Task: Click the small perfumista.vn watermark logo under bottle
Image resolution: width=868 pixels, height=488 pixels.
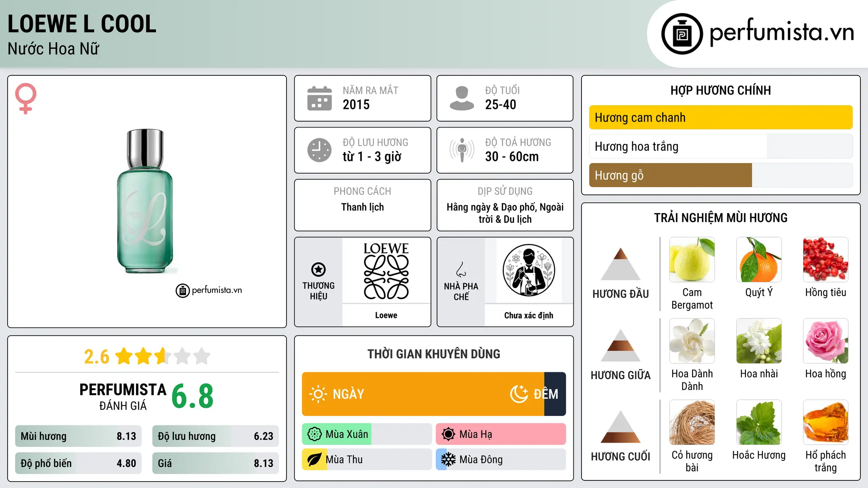Action: point(209,291)
